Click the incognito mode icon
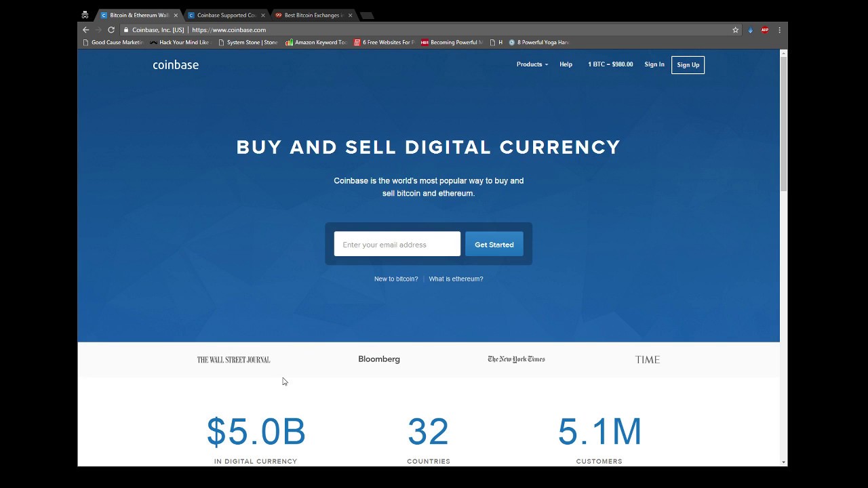The height and width of the screenshot is (488, 868). (x=85, y=15)
